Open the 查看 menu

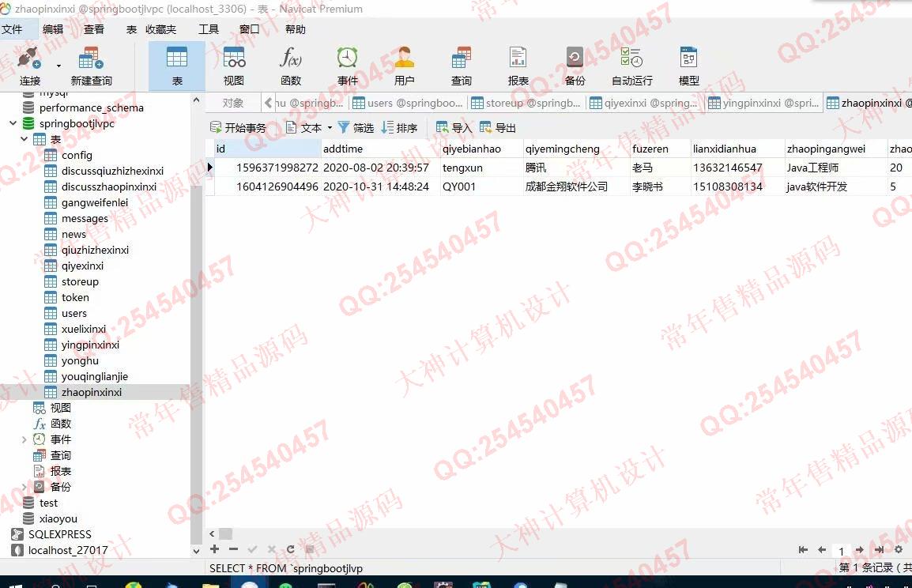pos(93,29)
